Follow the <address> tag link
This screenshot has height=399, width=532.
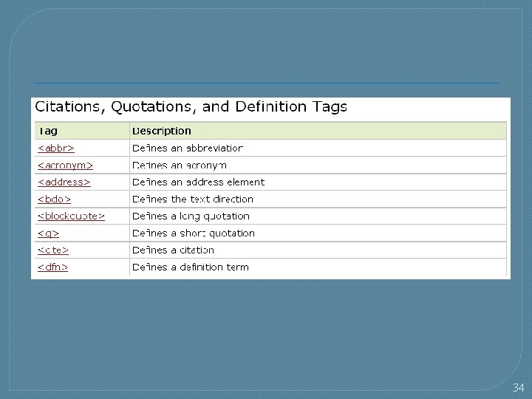click(x=64, y=182)
